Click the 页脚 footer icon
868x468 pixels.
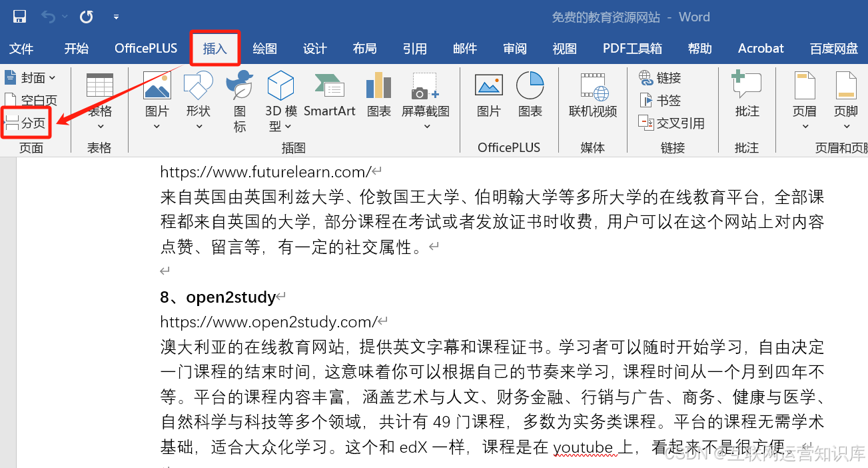846,86
